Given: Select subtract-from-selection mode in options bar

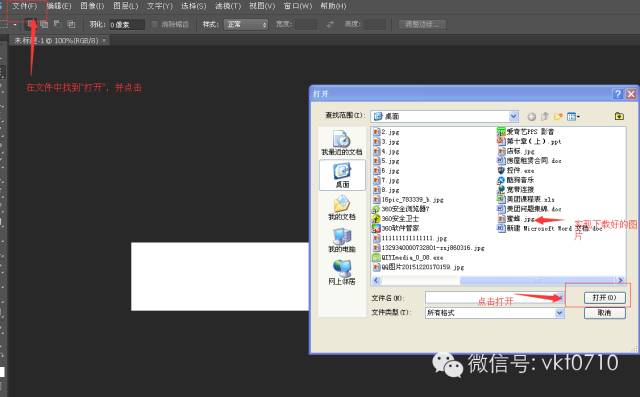Looking at the screenshot, I should click(x=57, y=24).
